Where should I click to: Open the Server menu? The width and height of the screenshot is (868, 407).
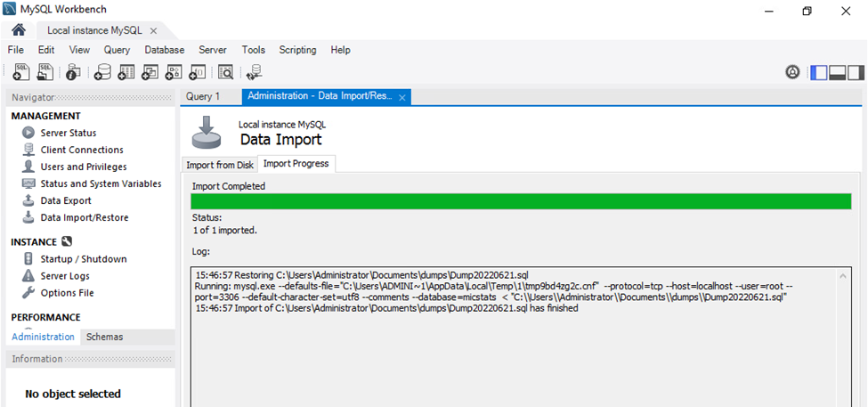213,50
